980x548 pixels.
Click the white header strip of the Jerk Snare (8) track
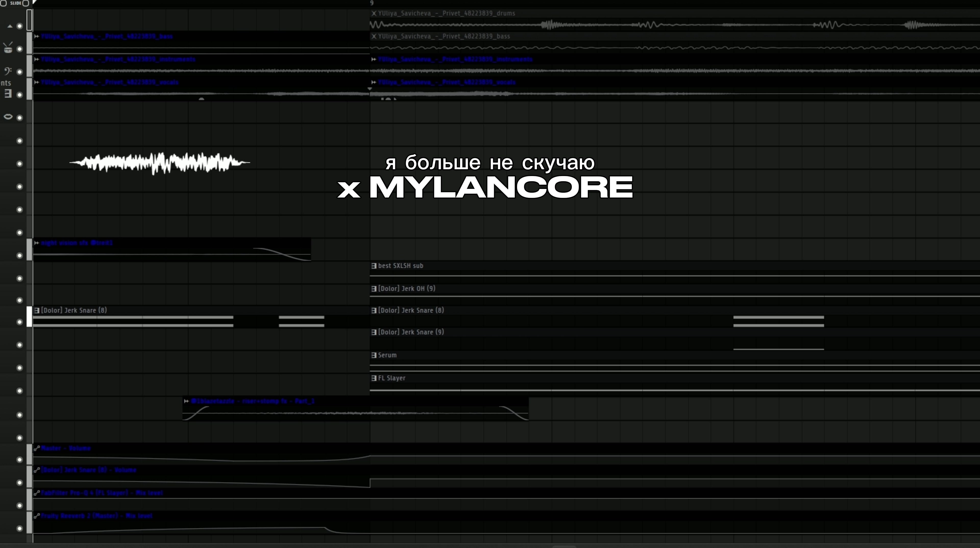tap(29, 317)
